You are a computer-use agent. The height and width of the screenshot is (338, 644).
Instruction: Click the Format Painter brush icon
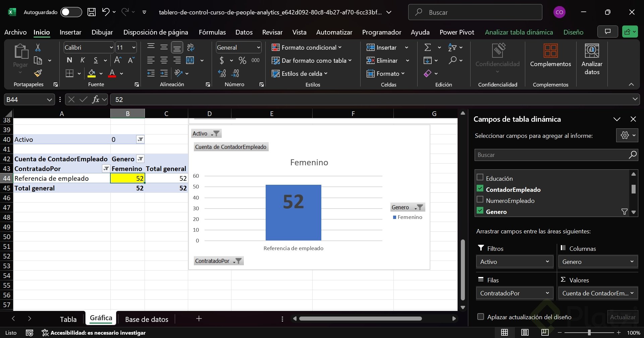click(x=38, y=73)
